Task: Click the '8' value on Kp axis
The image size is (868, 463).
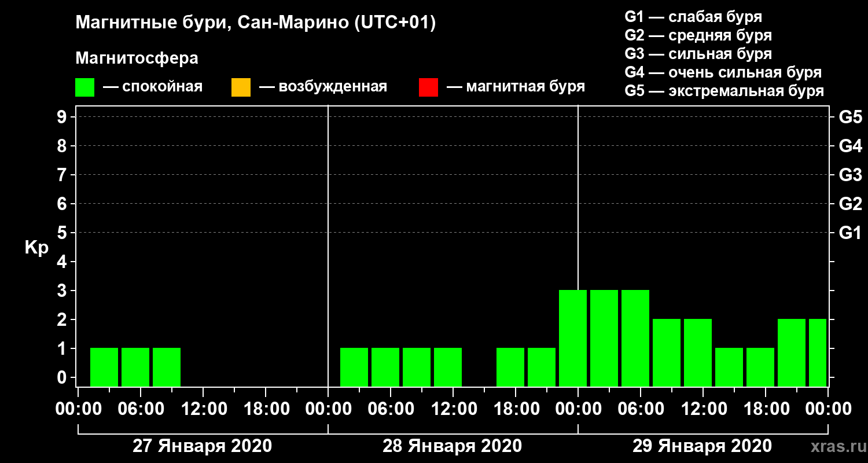Action: [63, 146]
